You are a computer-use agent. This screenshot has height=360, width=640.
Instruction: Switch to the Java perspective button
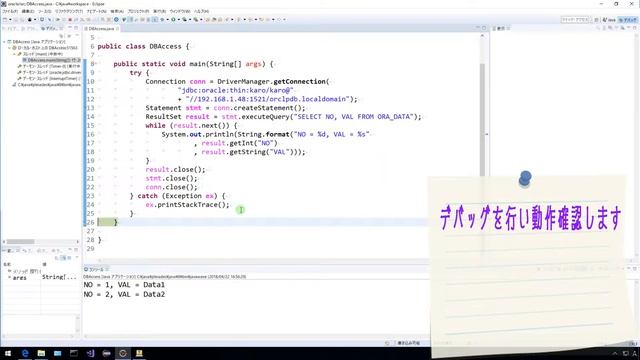coord(609,20)
